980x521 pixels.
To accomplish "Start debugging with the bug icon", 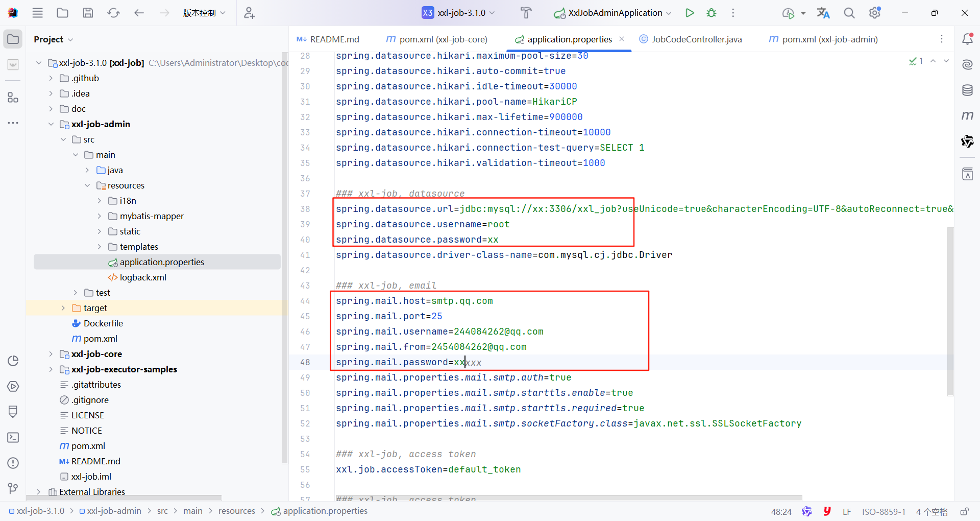I will click(712, 13).
